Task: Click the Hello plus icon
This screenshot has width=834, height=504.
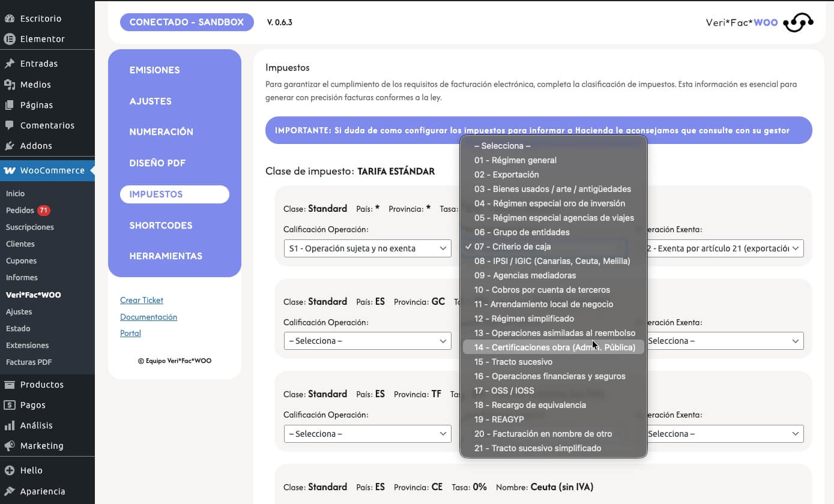Action: [10, 470]
